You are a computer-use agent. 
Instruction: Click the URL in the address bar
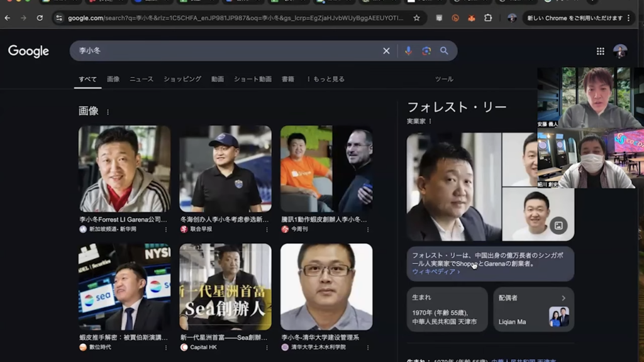click(x=235, y=18)
